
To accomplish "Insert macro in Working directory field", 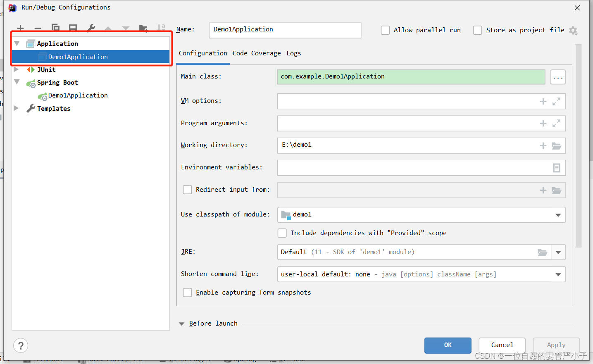I will 543,145.
